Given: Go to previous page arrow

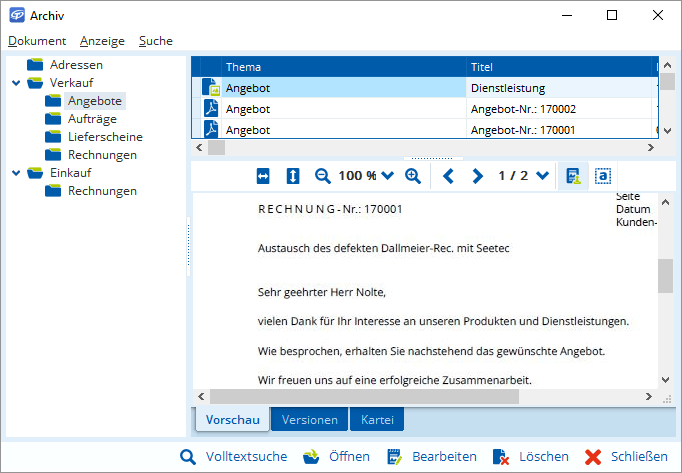Looking at the screenshot, I should [448, 176].
